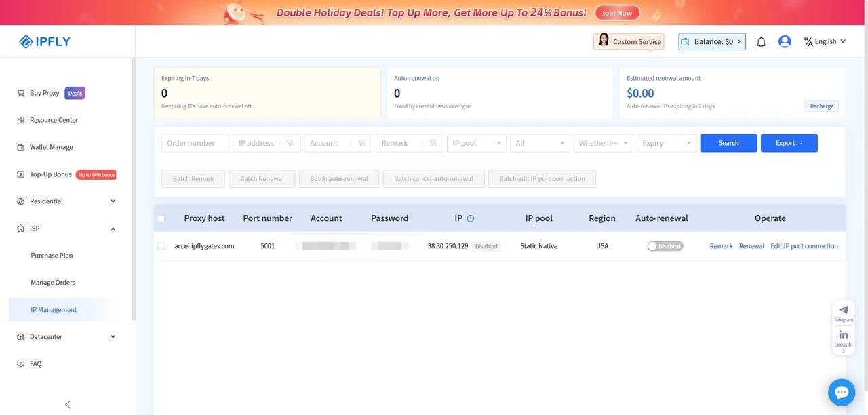The width and height of the screenshot is (868, 415).
Task: Click the Top-Up Bonus gift icon
Action: [20, 174]
